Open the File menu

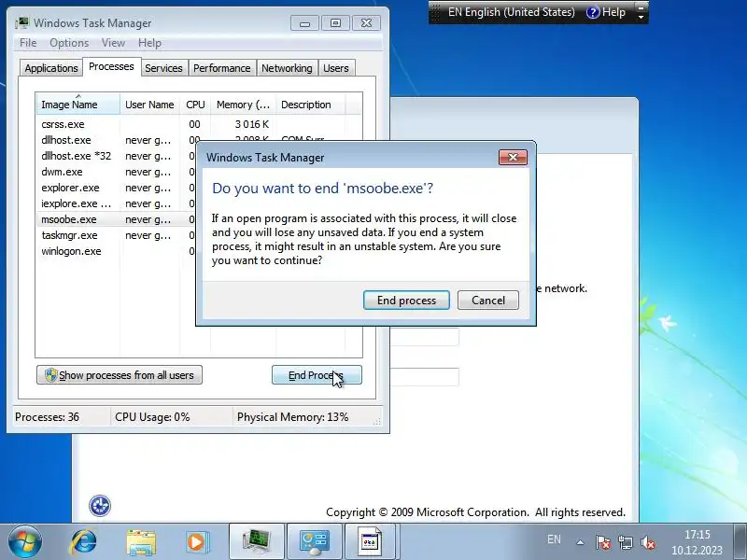coord(28,43)
